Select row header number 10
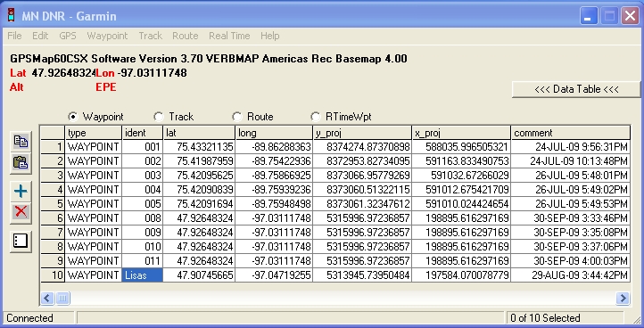Viewport: 644px width, 328px height. pos(53,275)
